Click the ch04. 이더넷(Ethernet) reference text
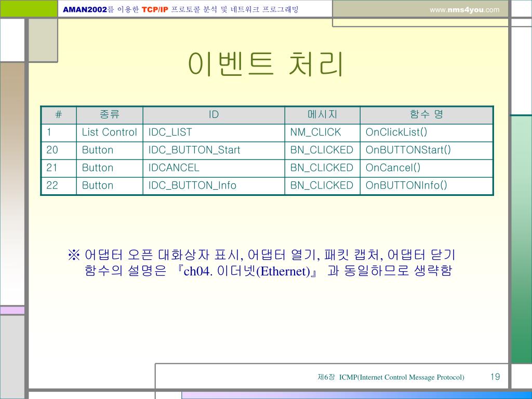The width and height of the screenshot is (532, 399). click(x=247, y=271)
